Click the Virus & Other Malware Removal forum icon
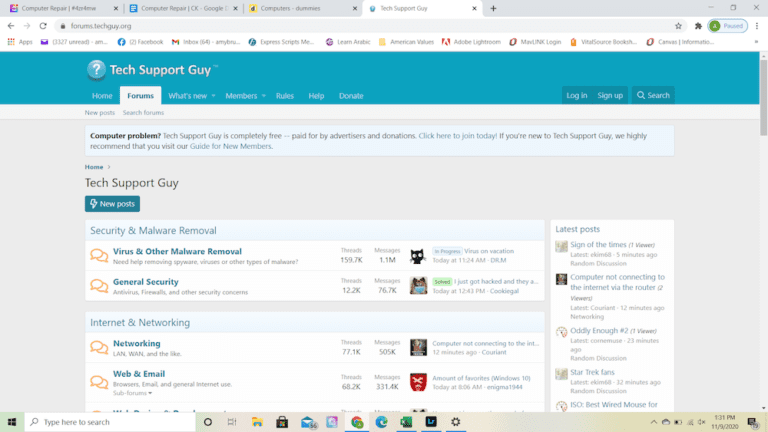This screenshot has height=432, width=768. pos(99,256)
